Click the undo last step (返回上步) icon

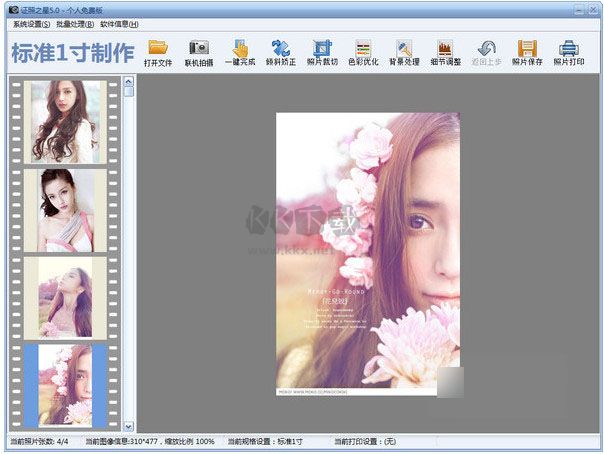point(486,48)
